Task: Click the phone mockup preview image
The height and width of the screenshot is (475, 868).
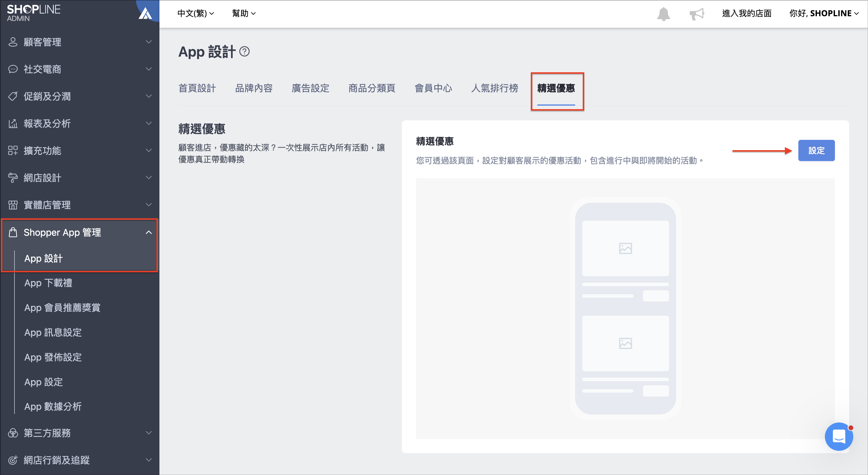Action: (625, 308)
